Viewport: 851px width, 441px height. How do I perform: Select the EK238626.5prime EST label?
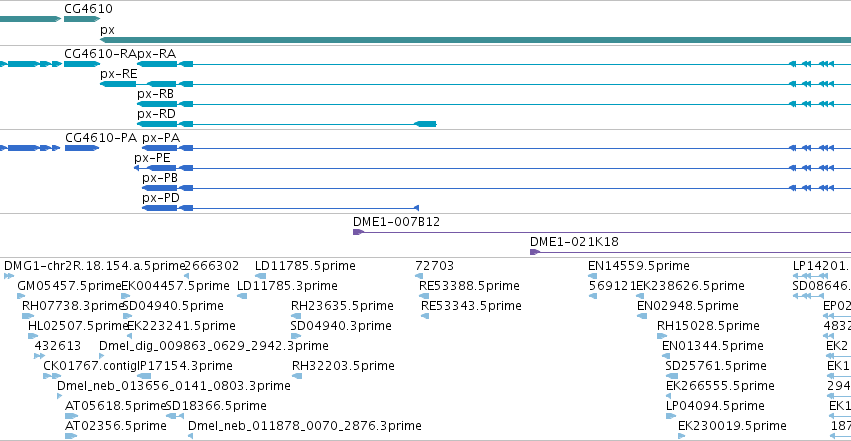[x=690, y=286]
